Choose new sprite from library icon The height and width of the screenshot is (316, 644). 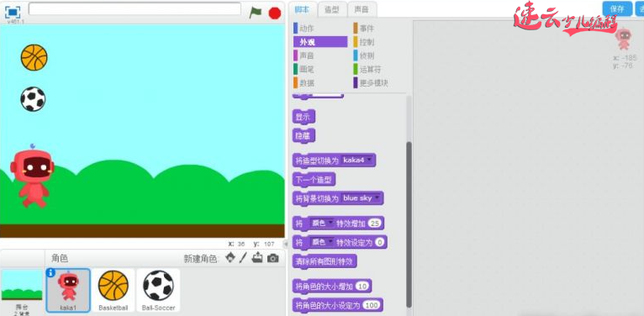tap(231, 258)
